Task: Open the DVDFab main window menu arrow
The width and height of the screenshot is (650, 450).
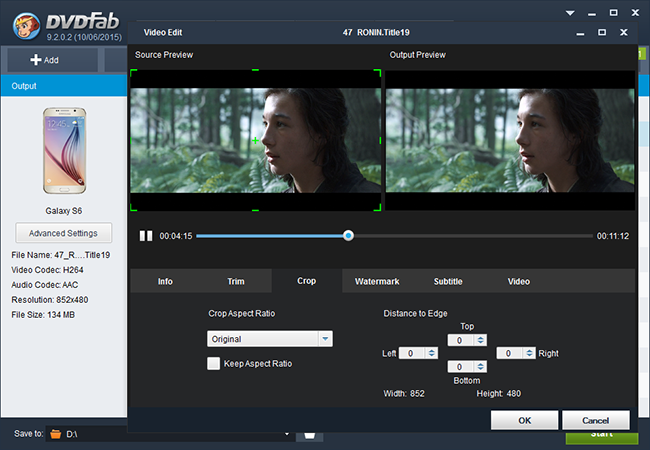Action: pyautogui.click(x=570, y=13)
